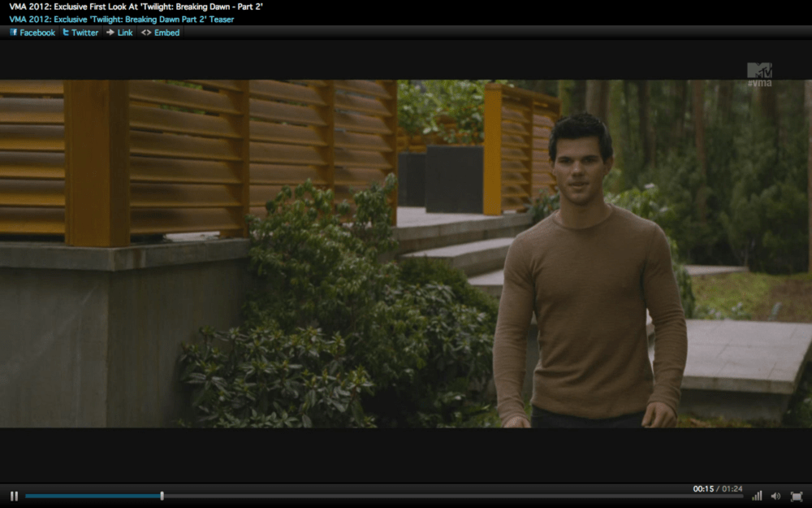Open the signal bars quality icon
This screenshot has height=508, width=812.
[757, 496]
